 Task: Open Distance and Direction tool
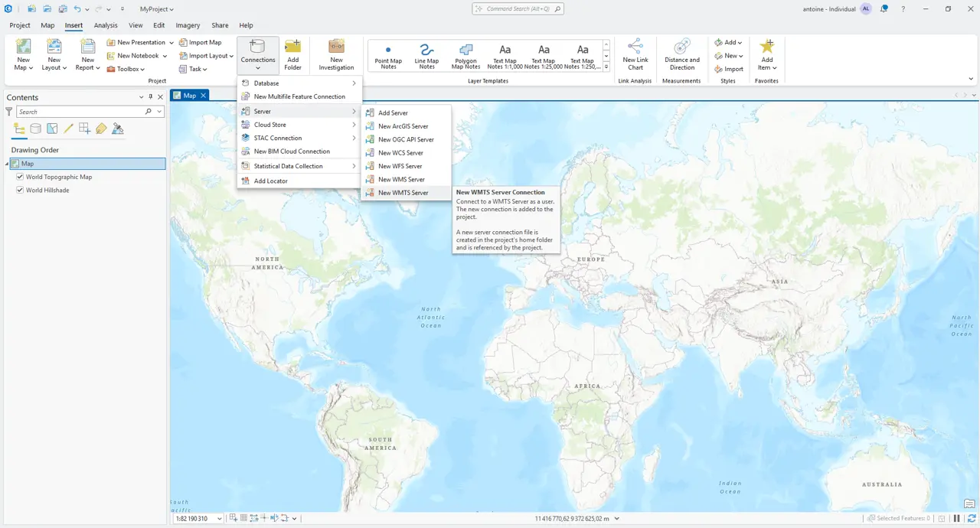681,47
